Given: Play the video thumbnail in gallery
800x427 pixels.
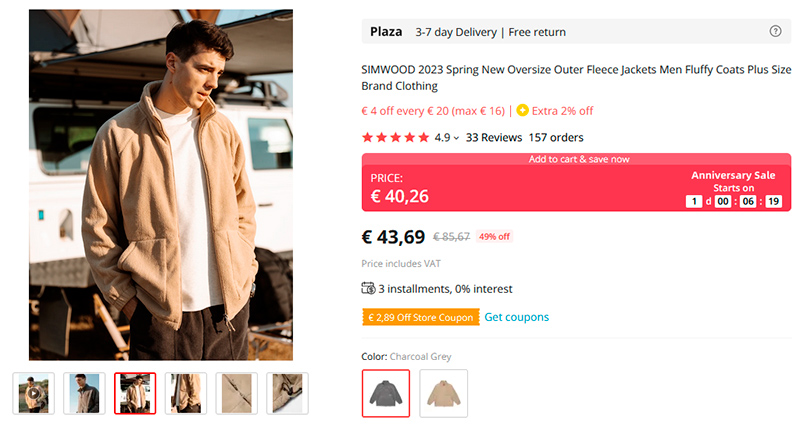Looking at the screenshot, I should 34,393.
